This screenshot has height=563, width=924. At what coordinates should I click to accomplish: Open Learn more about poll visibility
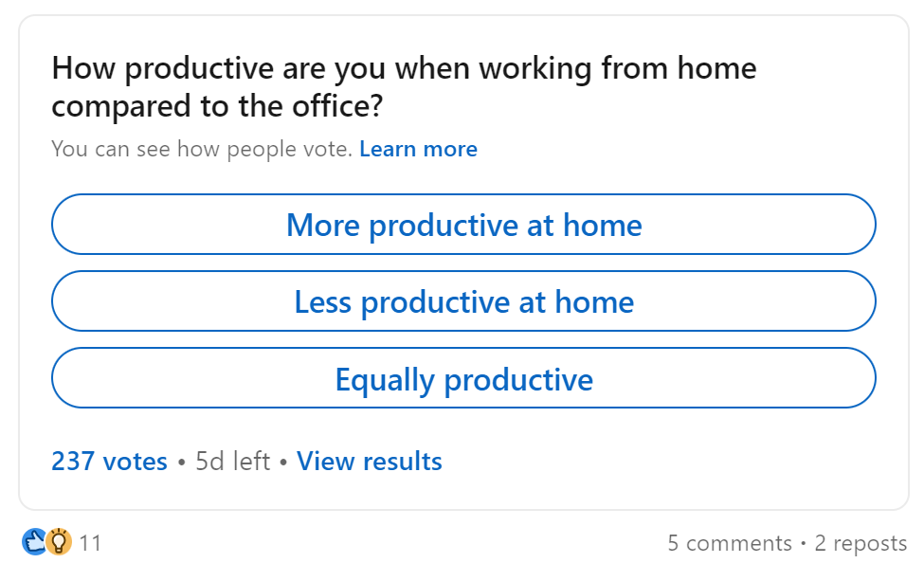418,149
